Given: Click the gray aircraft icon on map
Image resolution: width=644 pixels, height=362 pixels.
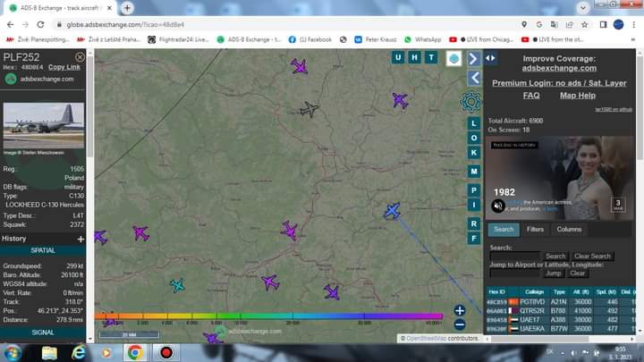Looking at the screenshot, I should (x=309, y=109).
